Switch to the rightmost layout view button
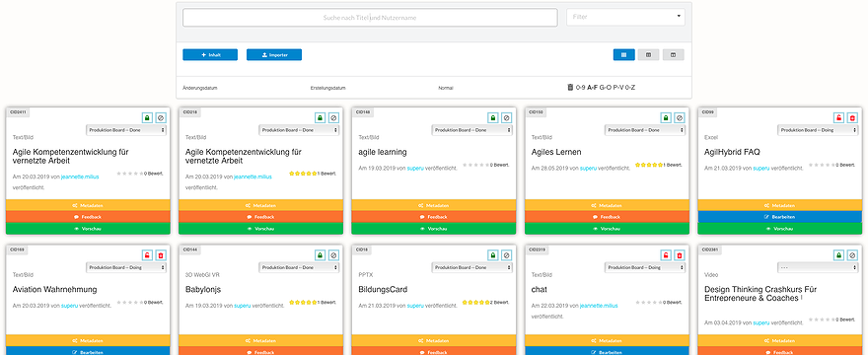Image resolution: width=868 pixels, height=355 pixels. pos(673,55)
